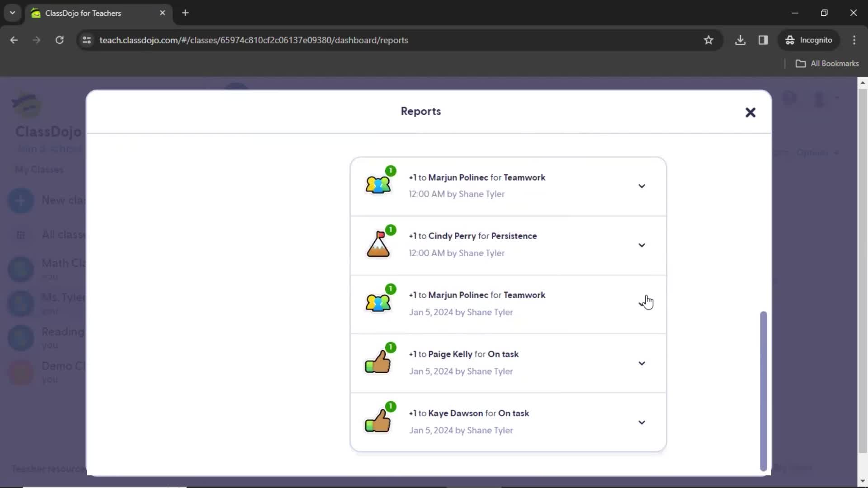The image size is (868, 488).
Task: Expand Paige Kelly On task entry
Action: click(642, 364)
